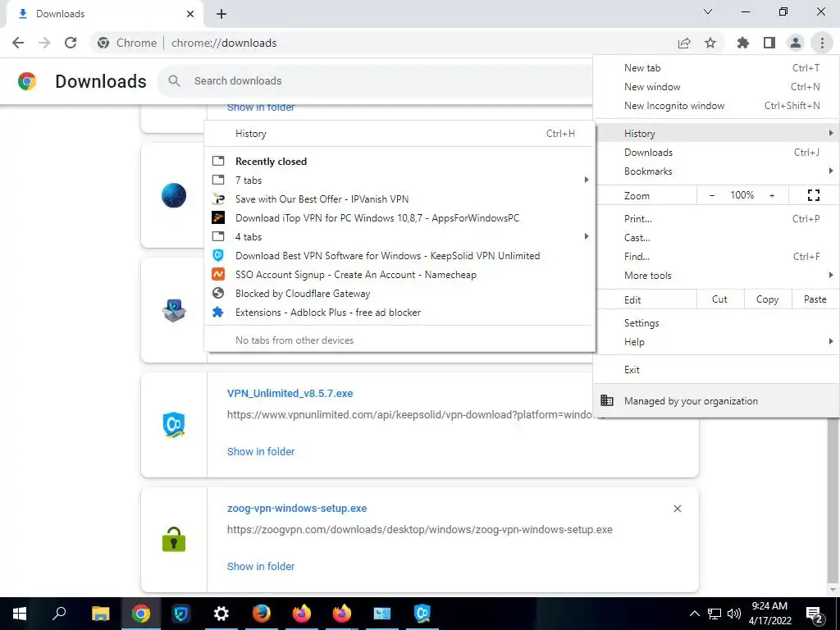Screen dimensions: 840x630
Task: Open File Explorer from taskbar
Action: [x=100, y=614]
